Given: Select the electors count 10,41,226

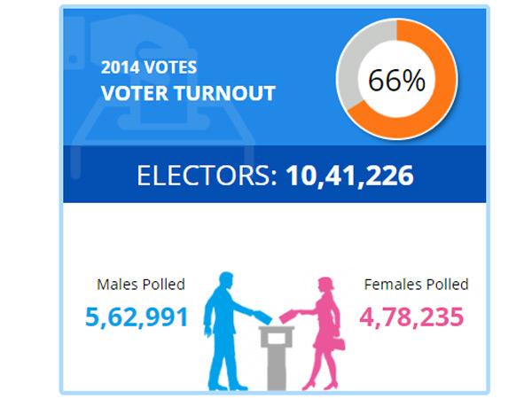Looking at the screenshot, I should tap(349, 175).
